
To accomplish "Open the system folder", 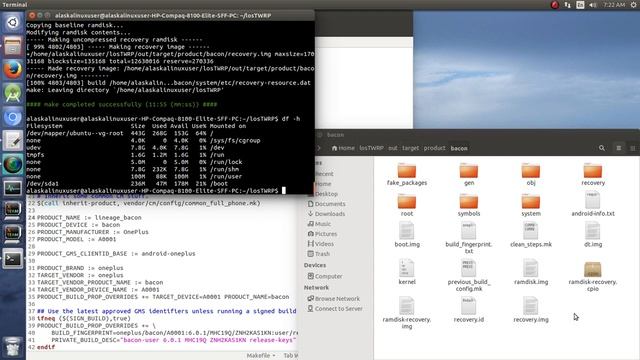I will (531, 205).
